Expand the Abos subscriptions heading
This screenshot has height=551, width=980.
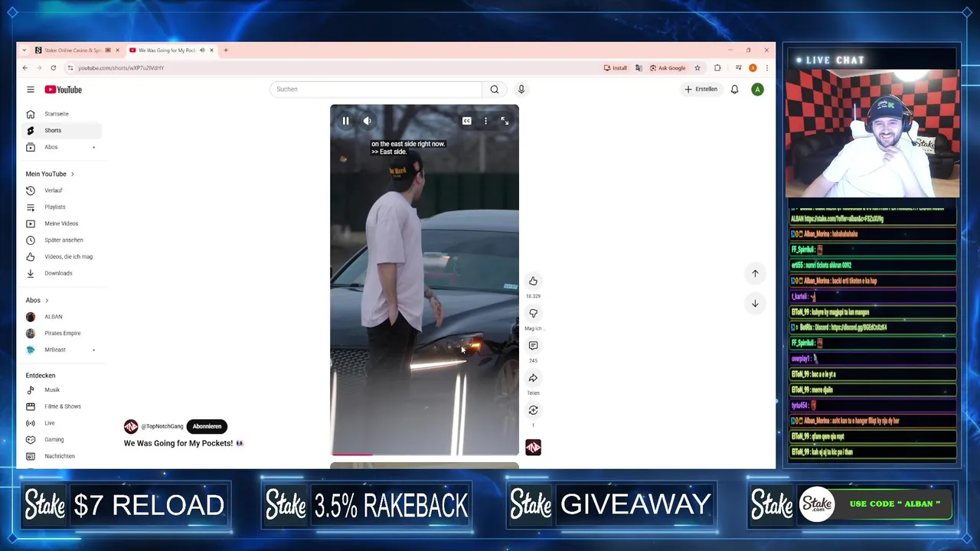point(37,300)
